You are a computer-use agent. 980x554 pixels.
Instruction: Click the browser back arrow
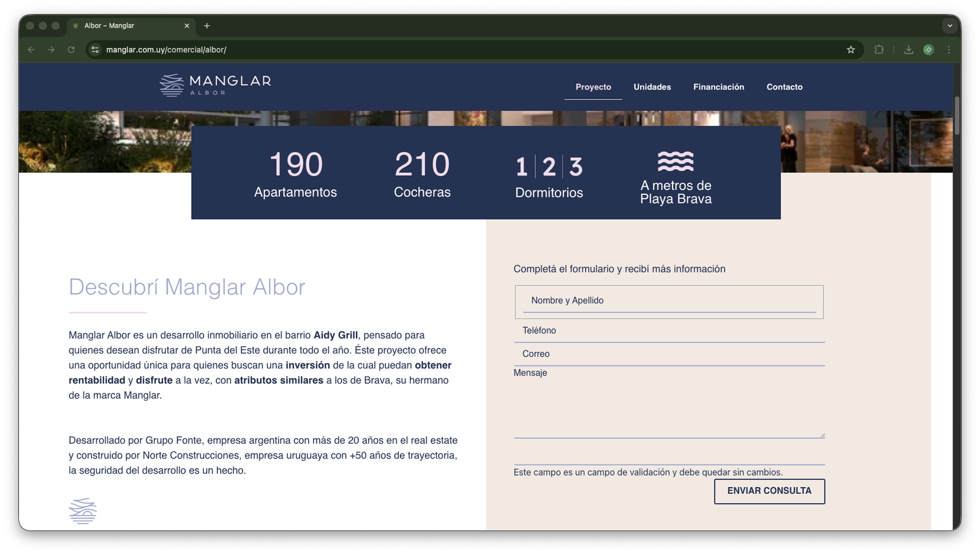[x=31, y=50]
